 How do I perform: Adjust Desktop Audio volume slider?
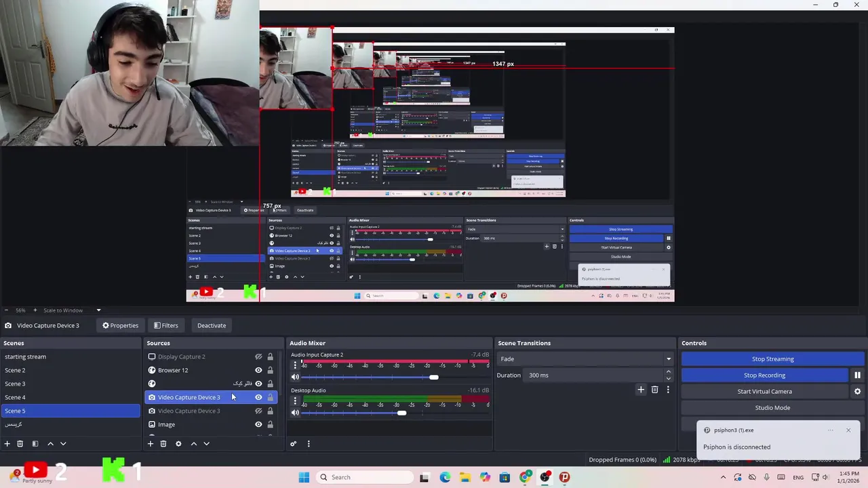point(402,413)
